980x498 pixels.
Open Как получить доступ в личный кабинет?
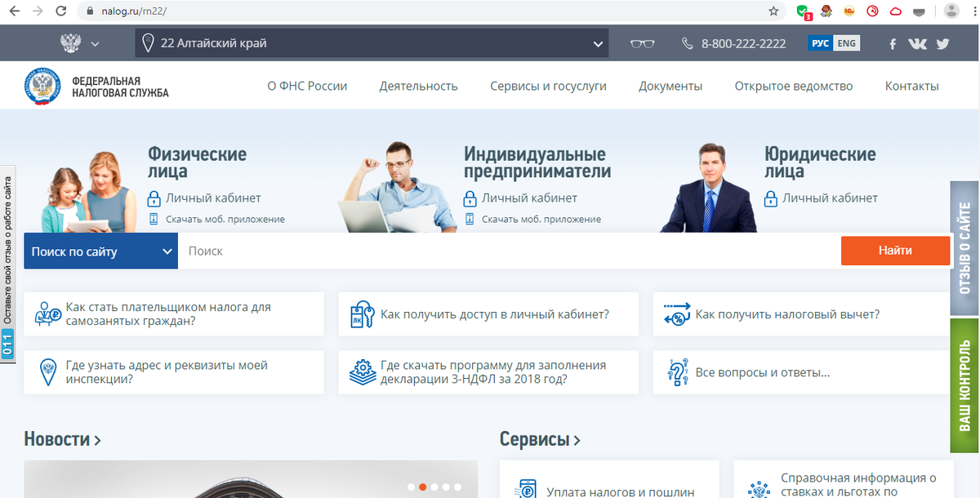coord(488,313)
